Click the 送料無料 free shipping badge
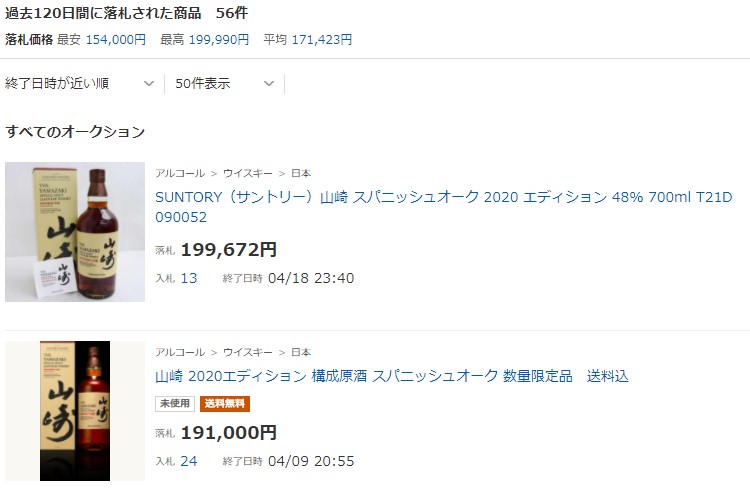 click(225, 404)
